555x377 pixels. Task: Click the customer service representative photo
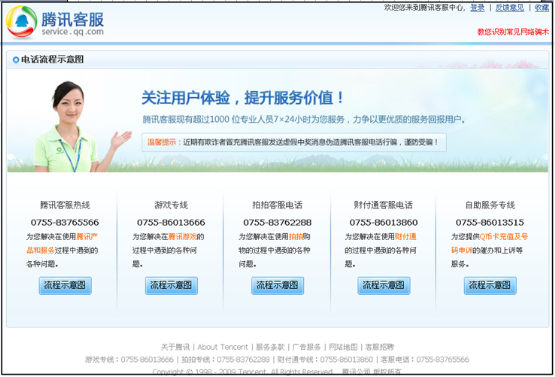coord(78,127)
